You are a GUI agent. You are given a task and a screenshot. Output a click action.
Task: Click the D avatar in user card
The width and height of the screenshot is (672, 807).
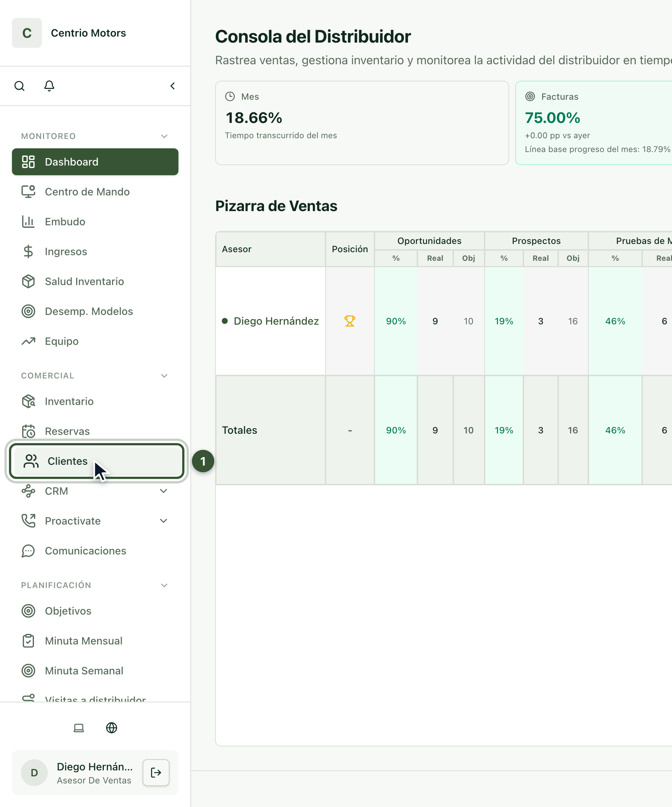(x=34, y=772)
